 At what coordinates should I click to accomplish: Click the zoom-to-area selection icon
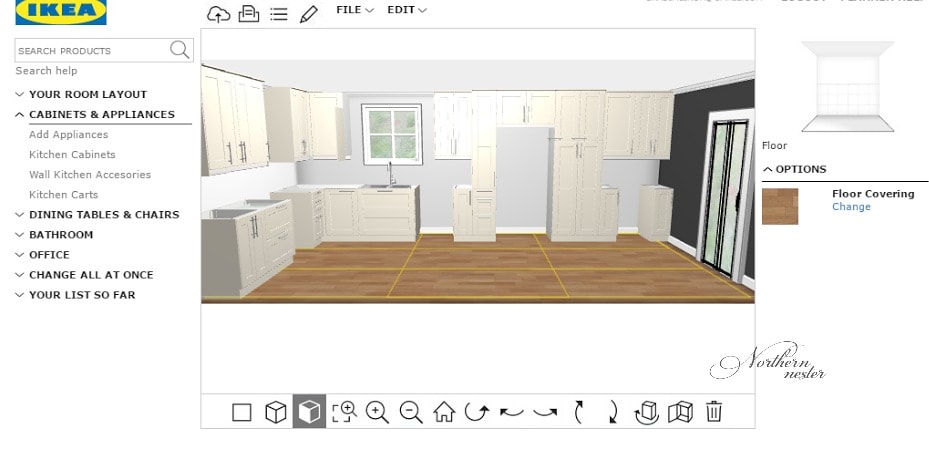coord(344,412)
